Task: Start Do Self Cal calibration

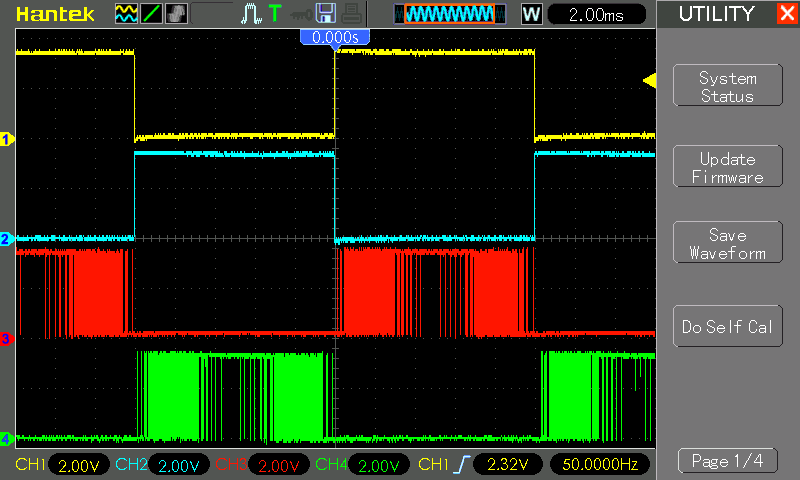Action: pos(727,327)
